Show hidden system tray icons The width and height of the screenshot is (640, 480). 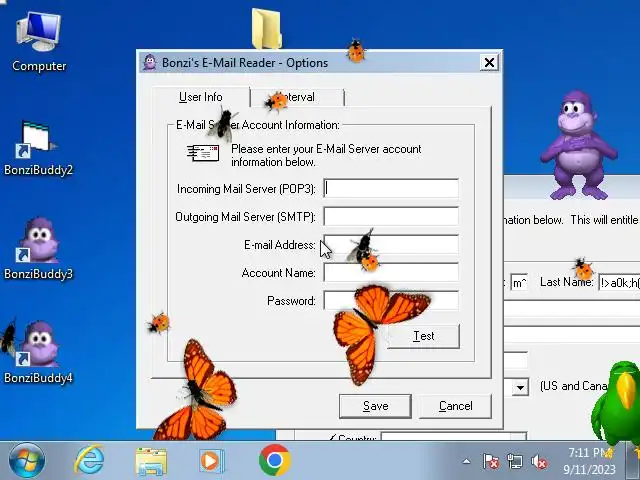coord(466,462)
